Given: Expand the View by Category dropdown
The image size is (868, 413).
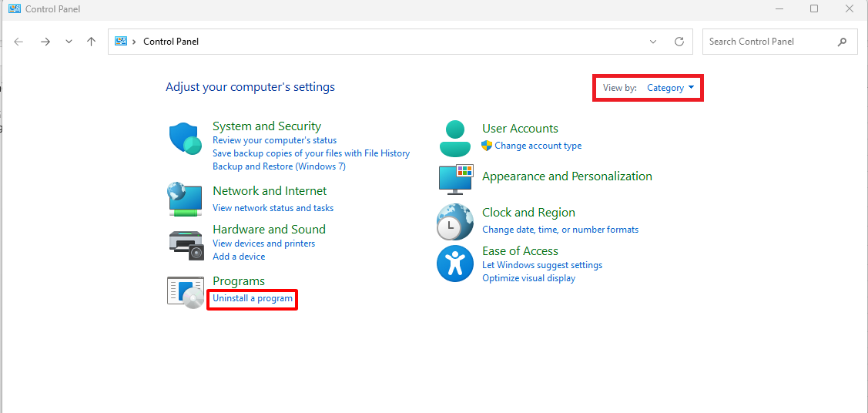Looking at the screenshot, I should tap(670, 88).
